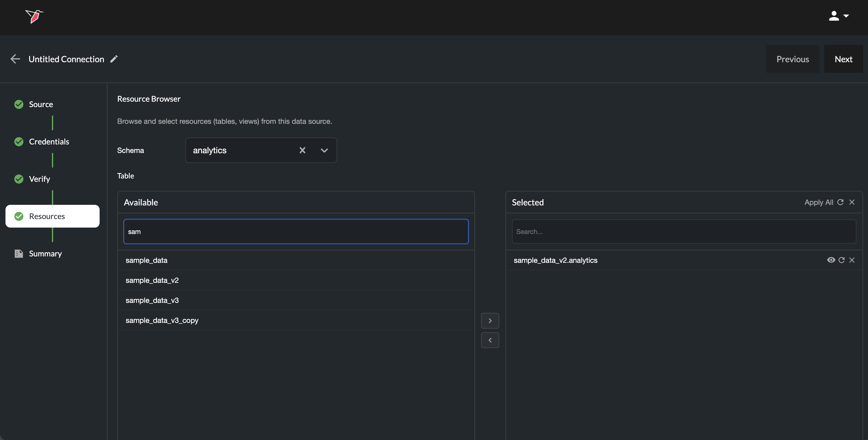Click move-left arrow to remove table

pos(490,340)
